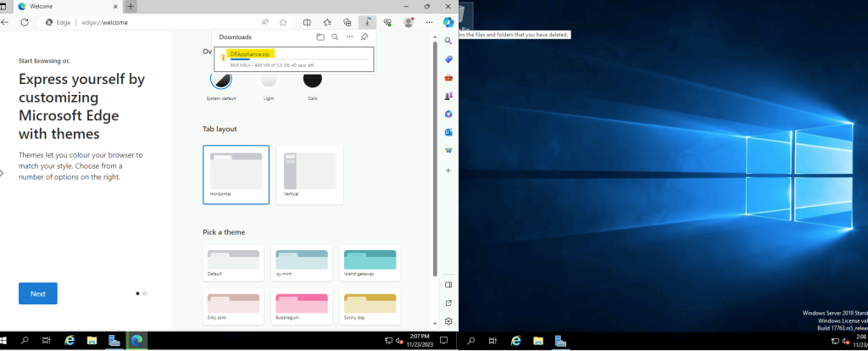Open Collections in Edge toolbar
Viewport: 868px width, 351px height.
pyautogui.click(x=347, y=23)
